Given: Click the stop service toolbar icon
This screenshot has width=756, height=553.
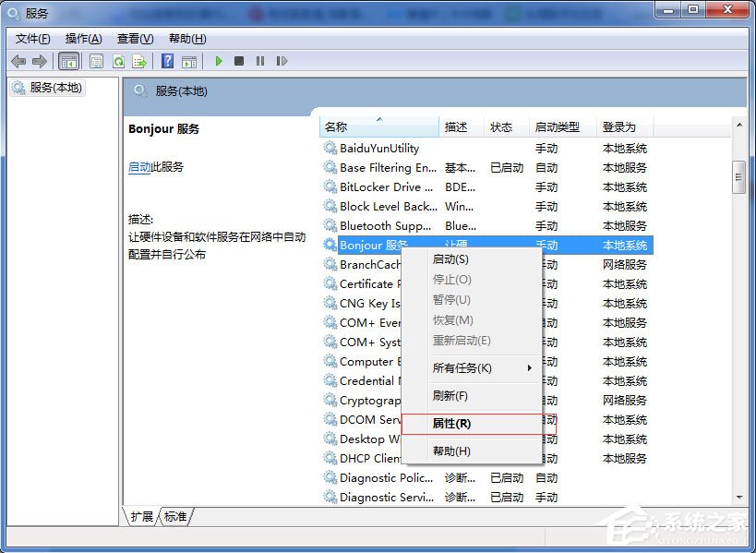Looking at the screenshot, I should [238, 61].
